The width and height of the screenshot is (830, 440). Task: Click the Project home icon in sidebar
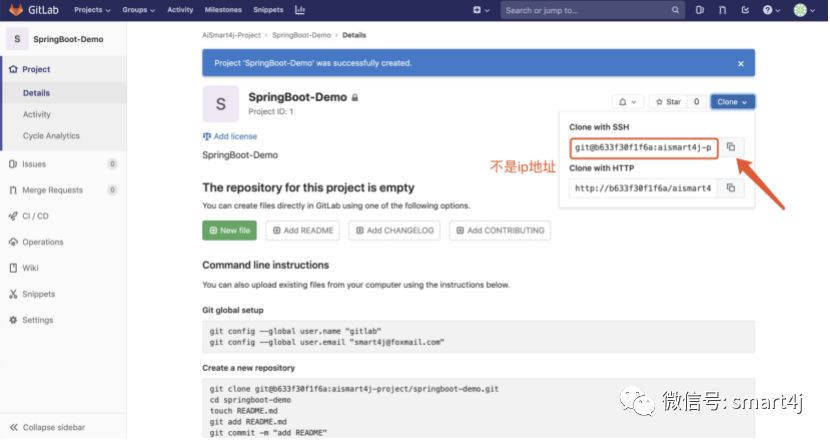[13, 69]
